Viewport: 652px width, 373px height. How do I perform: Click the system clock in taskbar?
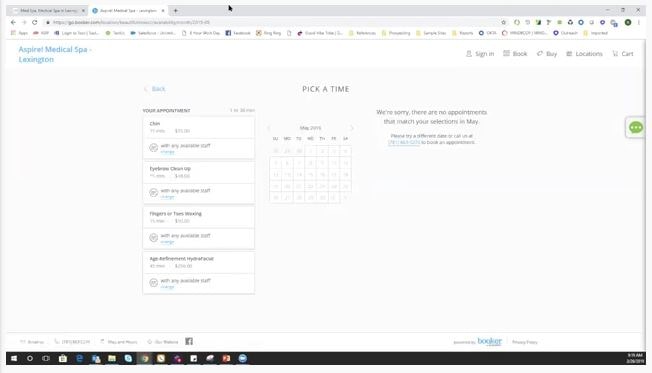click(x=635, y=358)
